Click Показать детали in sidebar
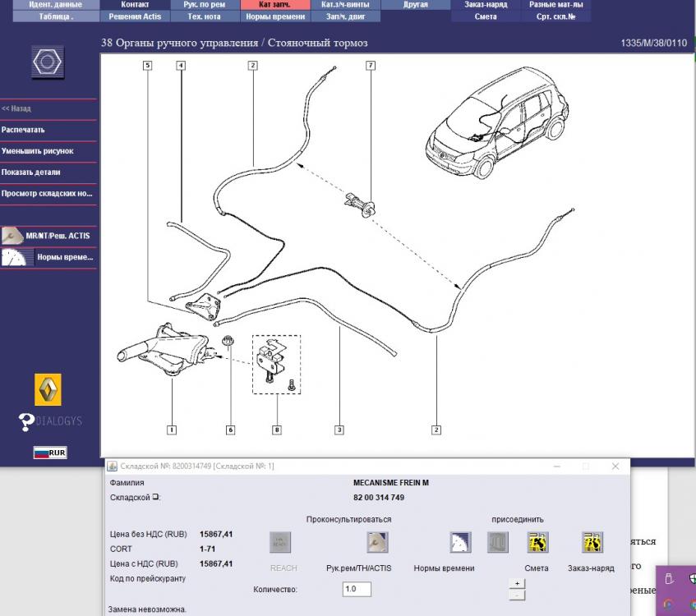The height and width of the screenshot is (616, 696). pos(48,172)
